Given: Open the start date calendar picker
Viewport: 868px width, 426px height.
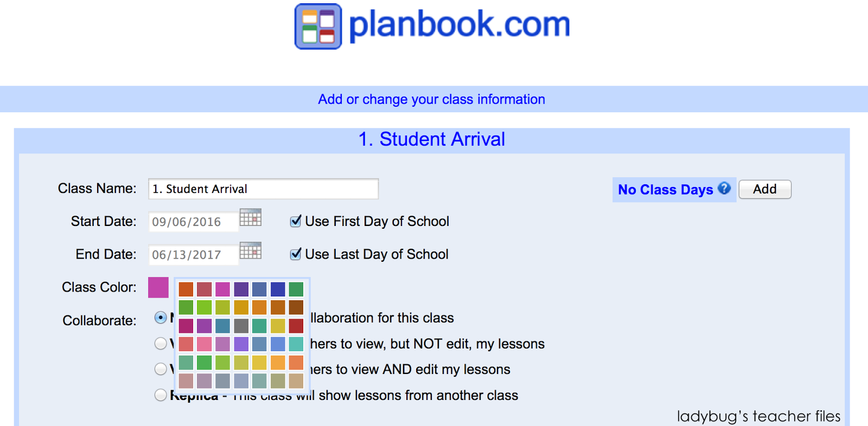Looking at the screenshot, I should tap(251, 218).
